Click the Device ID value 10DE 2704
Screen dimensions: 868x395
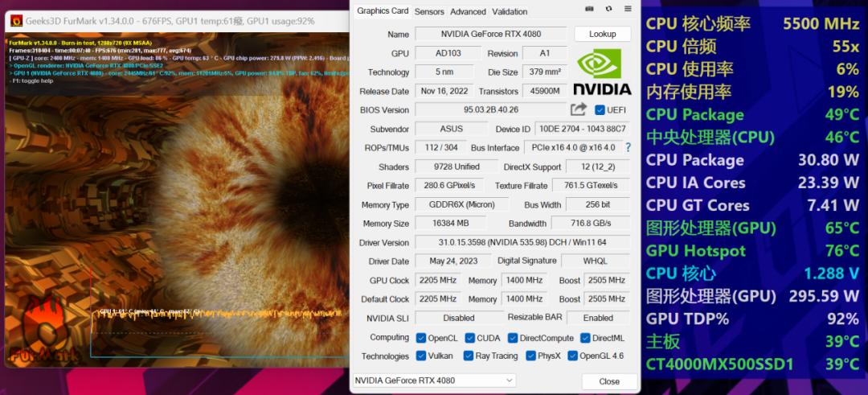[x=583, y=129]
